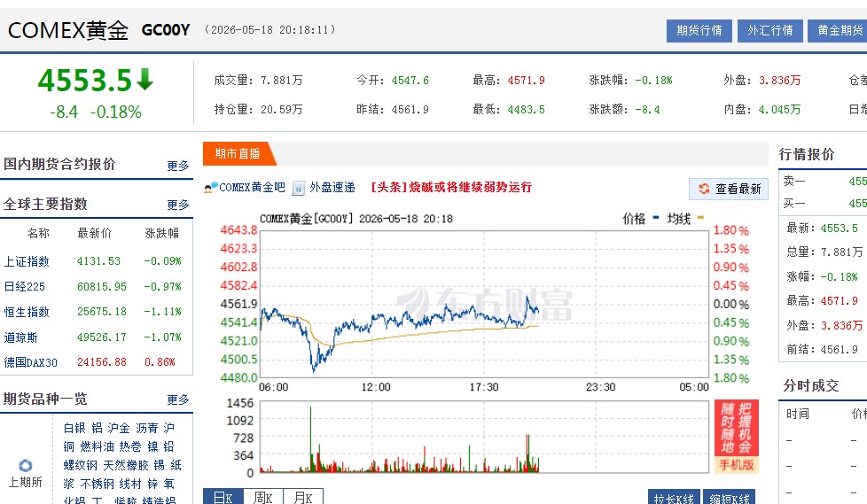Click the 均线 yellow legend marker
The image size is (867, 504).
click(x=700, y=218)
